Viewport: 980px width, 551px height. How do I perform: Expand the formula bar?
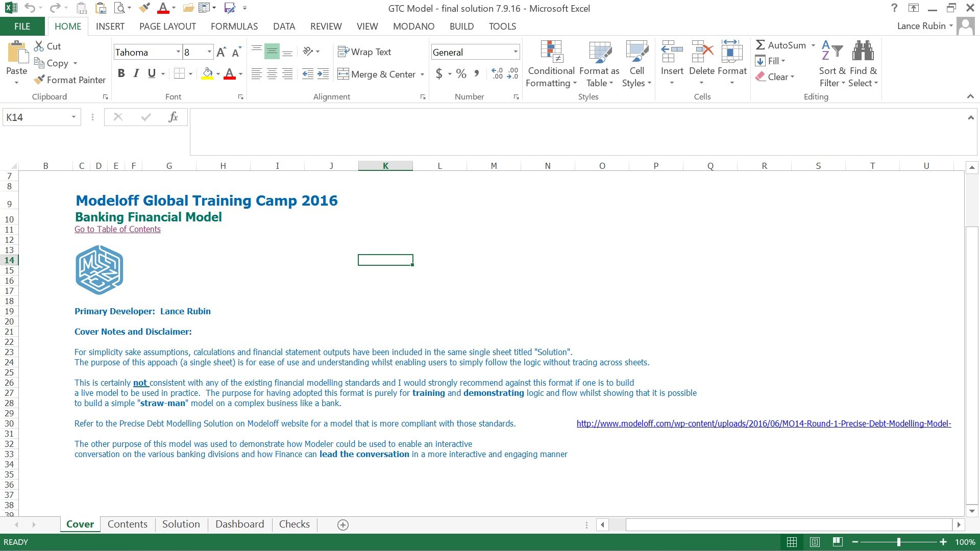[970, 117]
